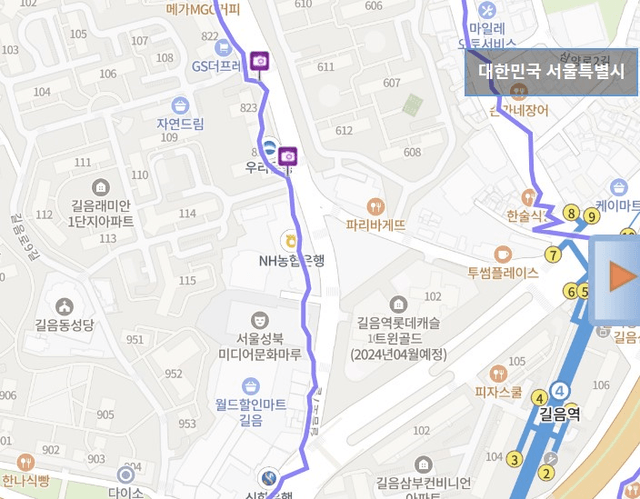Open the photo marker near GS더프레시
The width and height of the screenshot is (640, 499).
pyautogui.click(x=259, y=61)
